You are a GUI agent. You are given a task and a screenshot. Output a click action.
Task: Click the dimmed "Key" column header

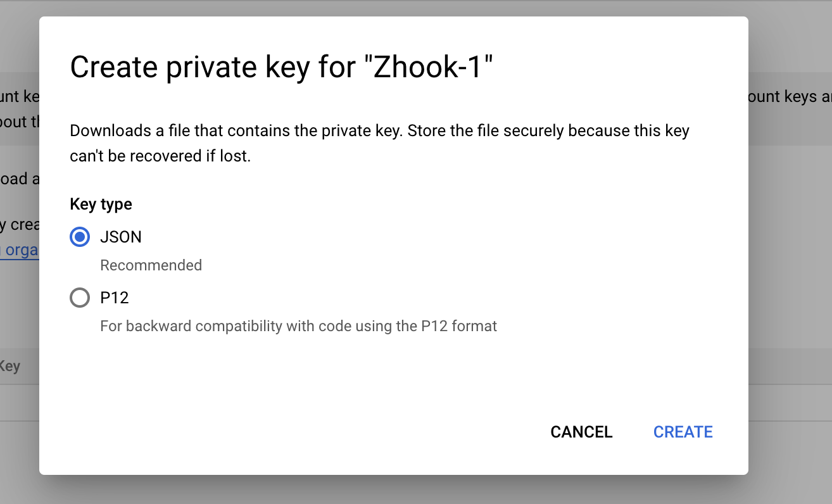pos(10,366)
